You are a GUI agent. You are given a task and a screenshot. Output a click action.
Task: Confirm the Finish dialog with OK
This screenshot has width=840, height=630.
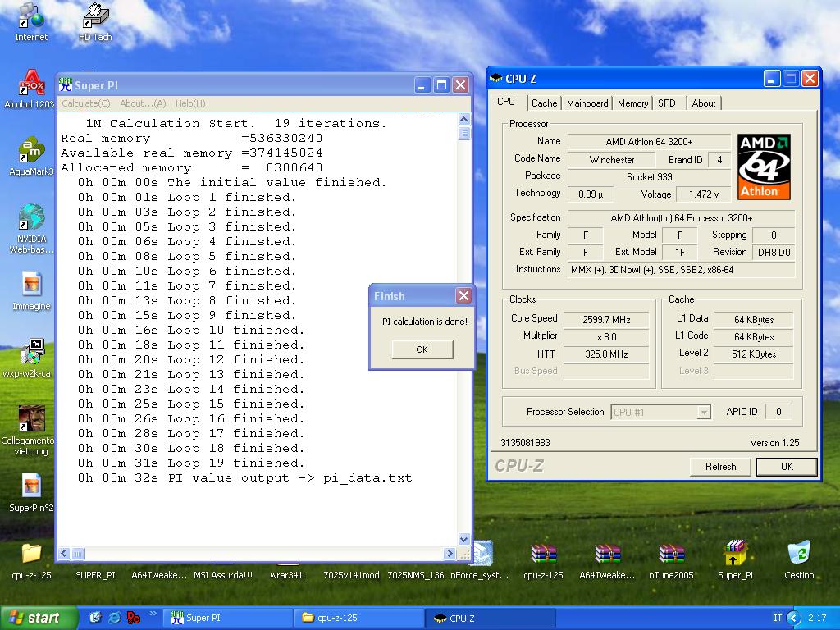(x=422, y=349)
